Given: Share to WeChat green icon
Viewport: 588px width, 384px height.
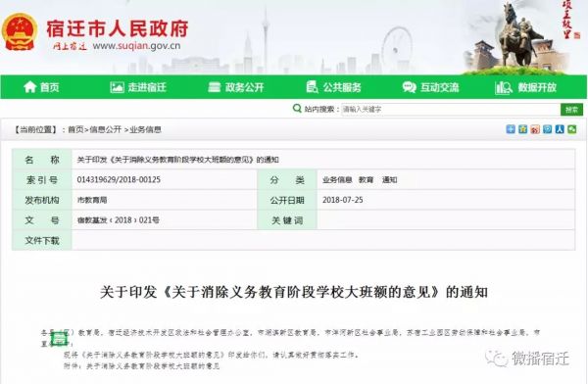Looking at the screenshot, I should click(x=572, y=129).
